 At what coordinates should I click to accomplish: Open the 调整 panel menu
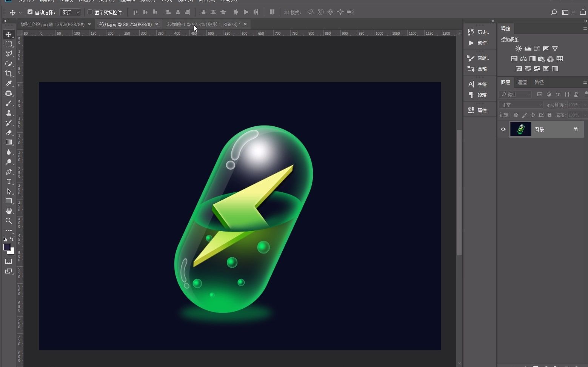pyautogui.click(x=585, y=28)
